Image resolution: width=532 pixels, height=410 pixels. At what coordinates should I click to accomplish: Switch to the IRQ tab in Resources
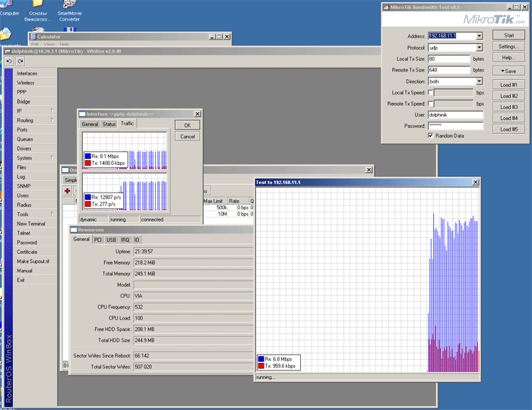(125, 240)
